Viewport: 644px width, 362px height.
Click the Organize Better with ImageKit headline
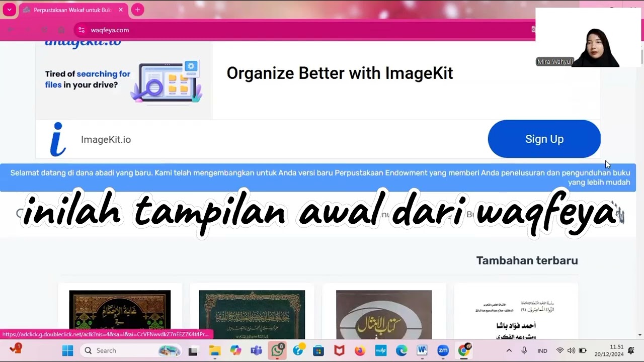point(340,73)
